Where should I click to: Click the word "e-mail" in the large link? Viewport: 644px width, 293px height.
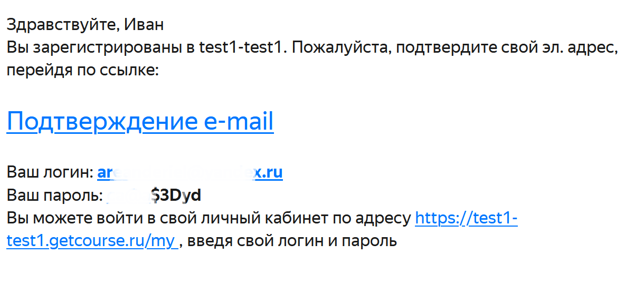(239, 122)
